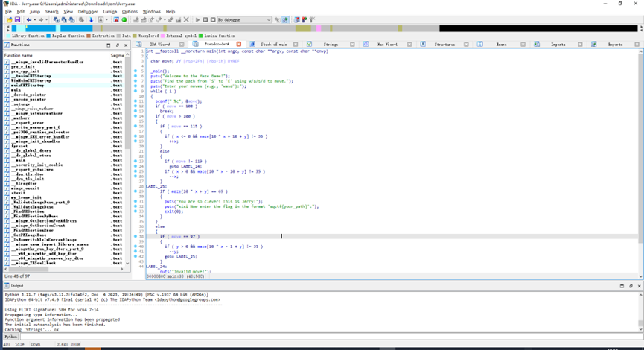Click the Terminate process stop icon
The height and width of the screenshot is (350, 644).
pyautogui.click(x=213, y=20)
